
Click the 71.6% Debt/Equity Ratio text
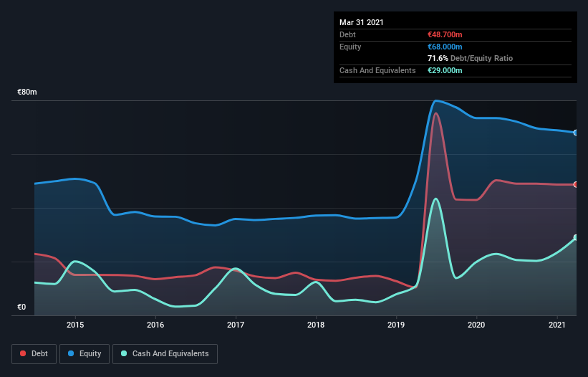[x=470, y=58]
